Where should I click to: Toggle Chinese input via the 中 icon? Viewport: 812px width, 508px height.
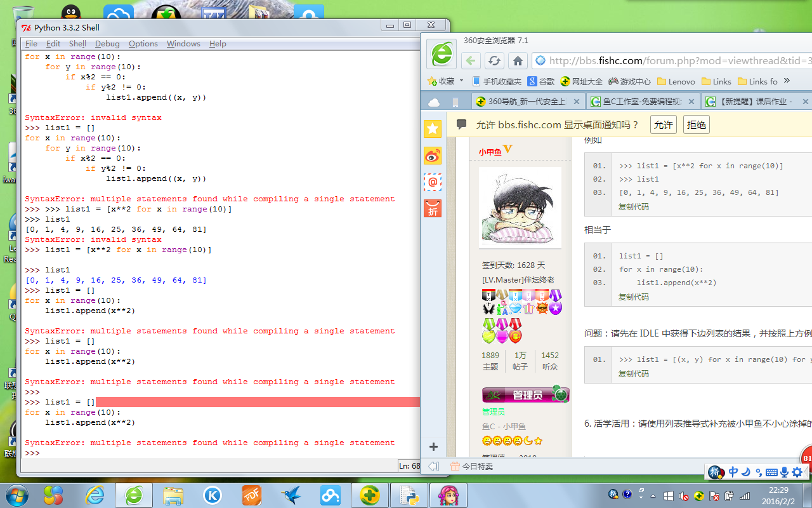point(733,472)
